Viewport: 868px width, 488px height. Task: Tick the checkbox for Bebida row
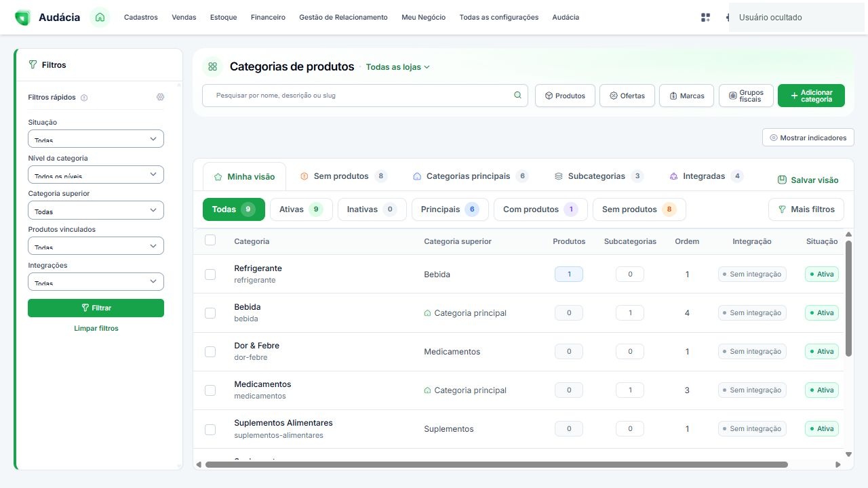pos(210,313)
